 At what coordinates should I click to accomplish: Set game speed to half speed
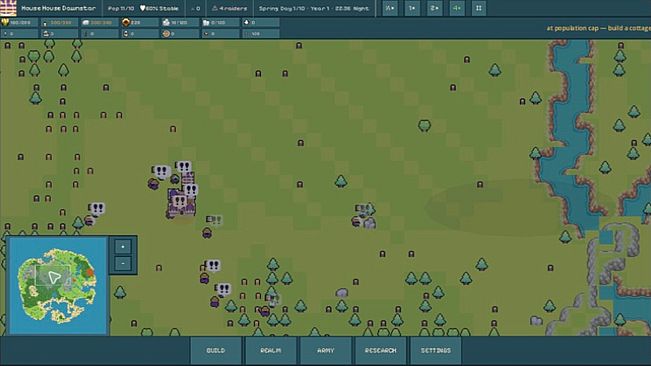pos(390,8)
